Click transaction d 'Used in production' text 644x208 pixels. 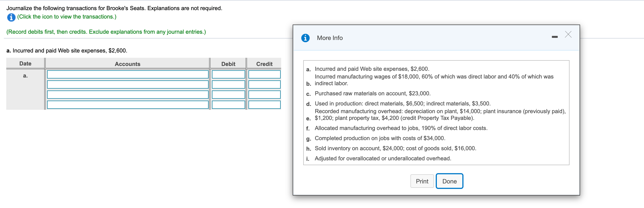(402, 104)
